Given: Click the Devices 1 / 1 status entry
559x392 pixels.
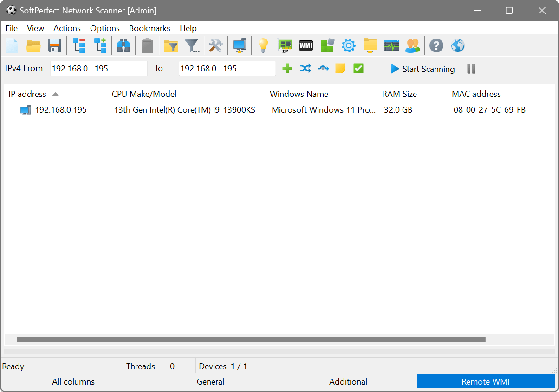Looking at the screenshot, I should click(223, 366).
